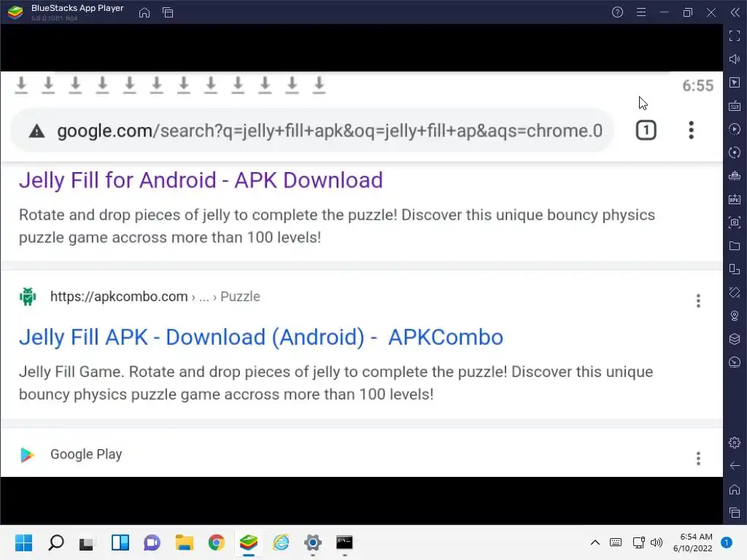Screen dimensions: 747x560
Task: Click the apkcombo.com breadcrumb URL
Action: (x=155, y=297)
